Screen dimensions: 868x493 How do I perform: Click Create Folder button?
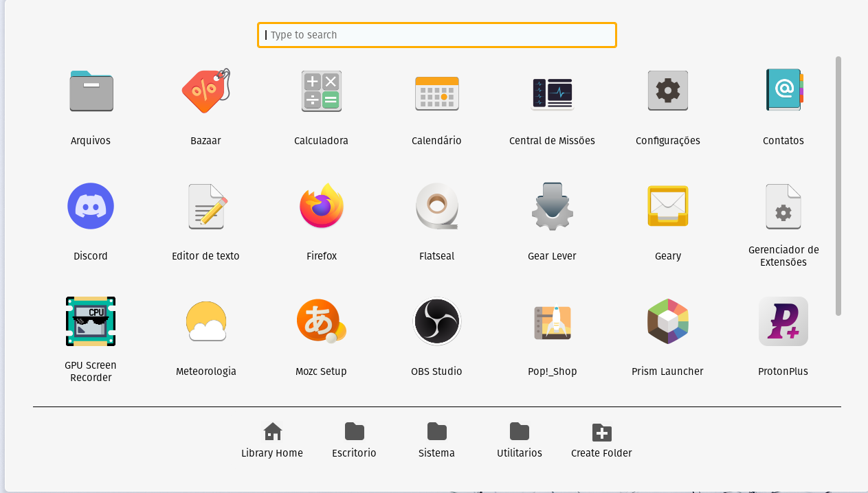tap(601, 440)
